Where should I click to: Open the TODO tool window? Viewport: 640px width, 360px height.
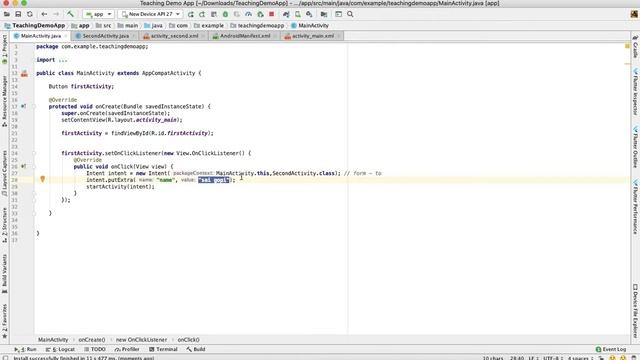(95, 349)
